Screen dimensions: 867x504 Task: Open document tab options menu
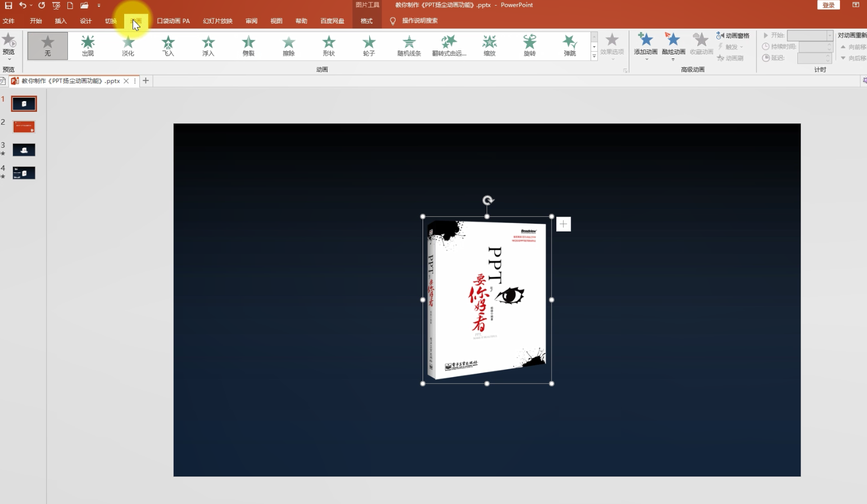click(135, 81)
